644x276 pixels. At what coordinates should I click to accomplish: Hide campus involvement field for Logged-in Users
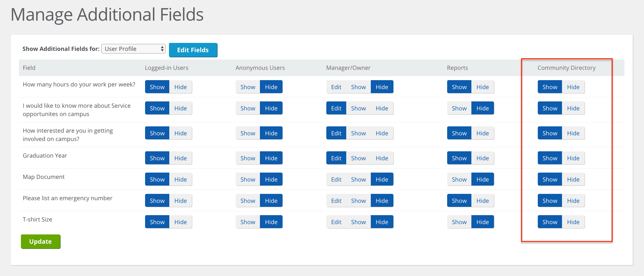point(181,133)
